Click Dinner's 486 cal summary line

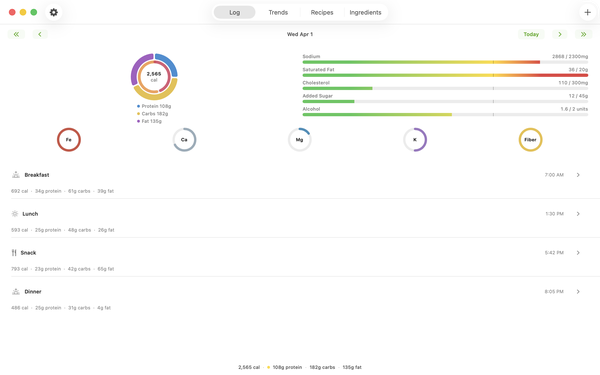coord(61,308)
